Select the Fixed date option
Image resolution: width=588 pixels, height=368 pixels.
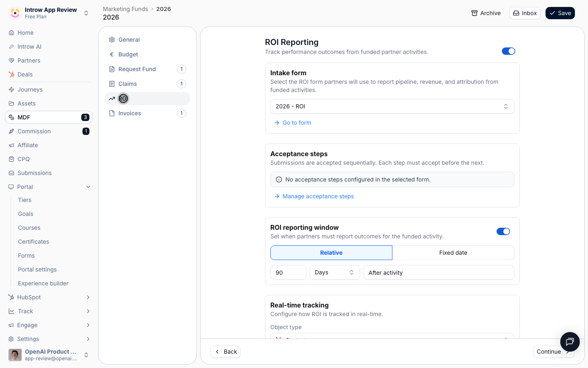click(x=453, y=253)
